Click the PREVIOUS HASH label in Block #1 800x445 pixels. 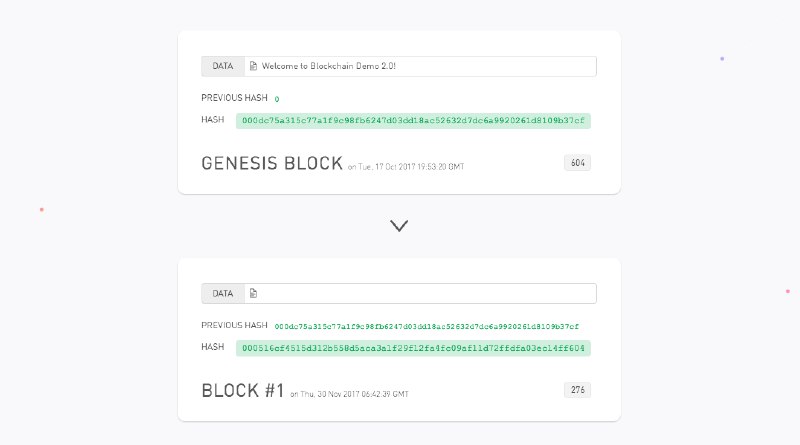point(234,325)
